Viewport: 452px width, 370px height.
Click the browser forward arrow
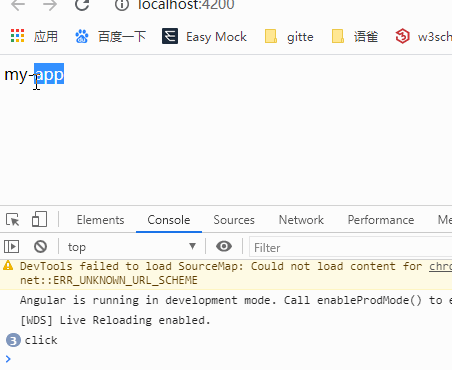click(50, 5)
